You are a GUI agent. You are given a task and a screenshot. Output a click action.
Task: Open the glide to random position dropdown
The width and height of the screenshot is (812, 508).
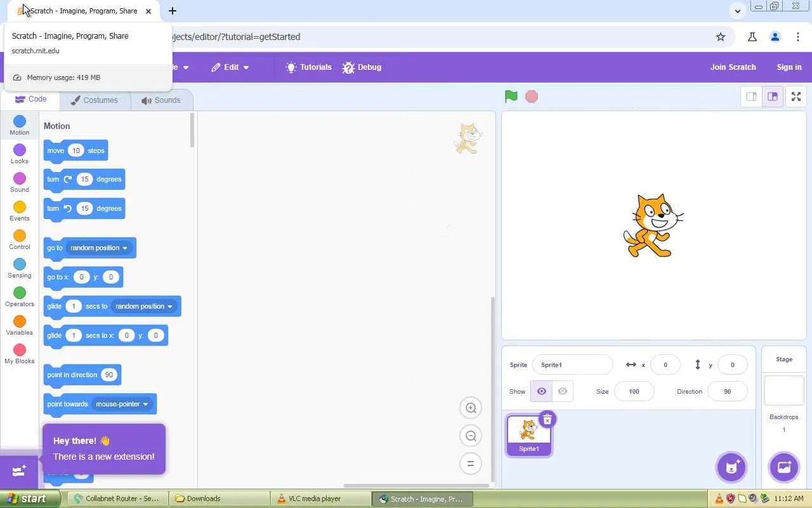pyautogui.click(x=144, y=306)
